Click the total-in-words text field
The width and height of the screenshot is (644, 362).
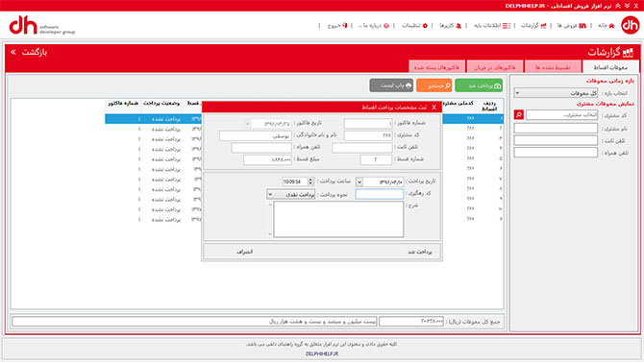click(x=194, y=321)
